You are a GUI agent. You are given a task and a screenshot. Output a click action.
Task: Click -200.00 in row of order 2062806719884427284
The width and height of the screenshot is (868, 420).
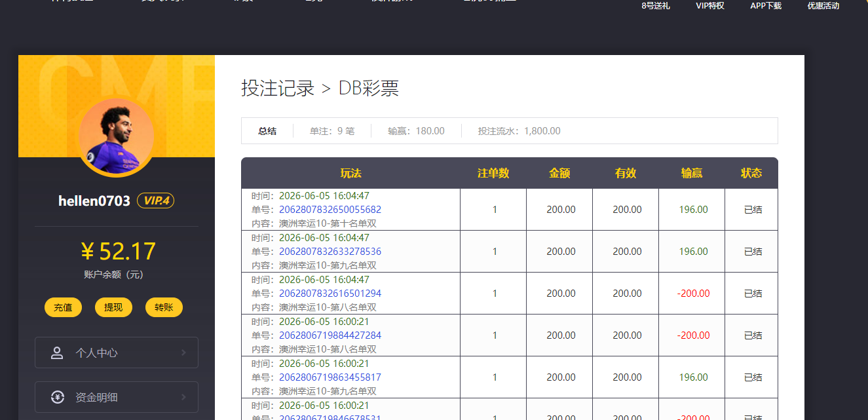tap(693, 335)
